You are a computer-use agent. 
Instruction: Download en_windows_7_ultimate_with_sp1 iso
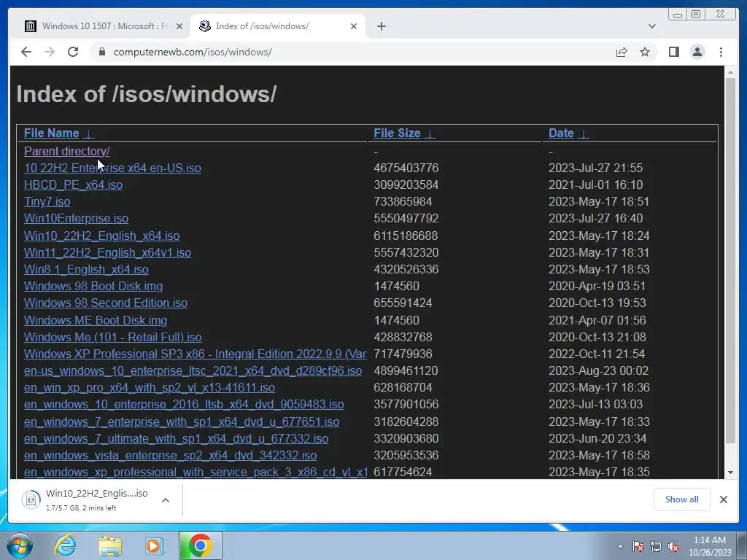pyautogui.click(x=177, y=438)
